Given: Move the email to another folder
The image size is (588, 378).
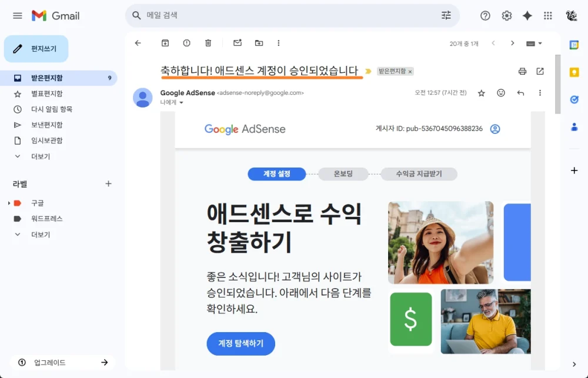Looking at the screenshot, I should pos(259,43).
